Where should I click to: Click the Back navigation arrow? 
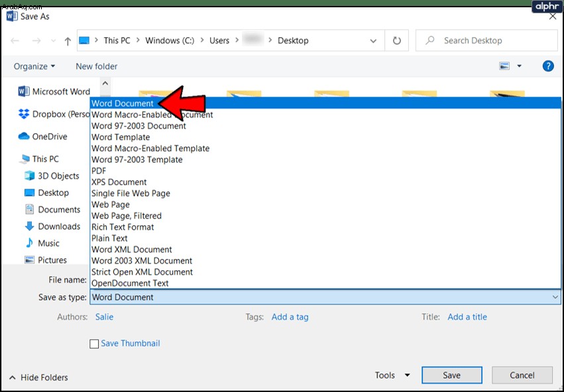pyautogui.click(x=15, y=40)
